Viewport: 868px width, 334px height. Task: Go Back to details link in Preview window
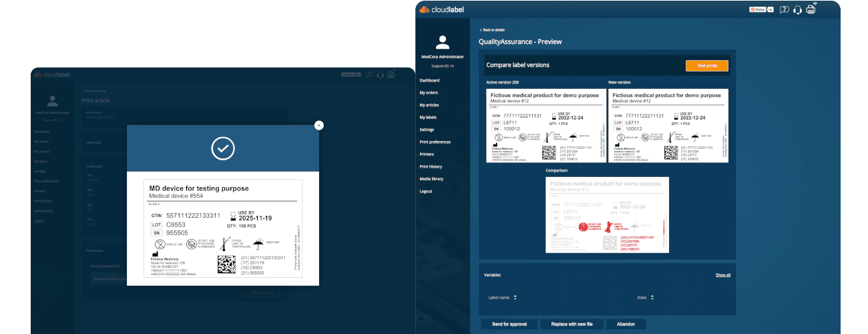[492, 30]
